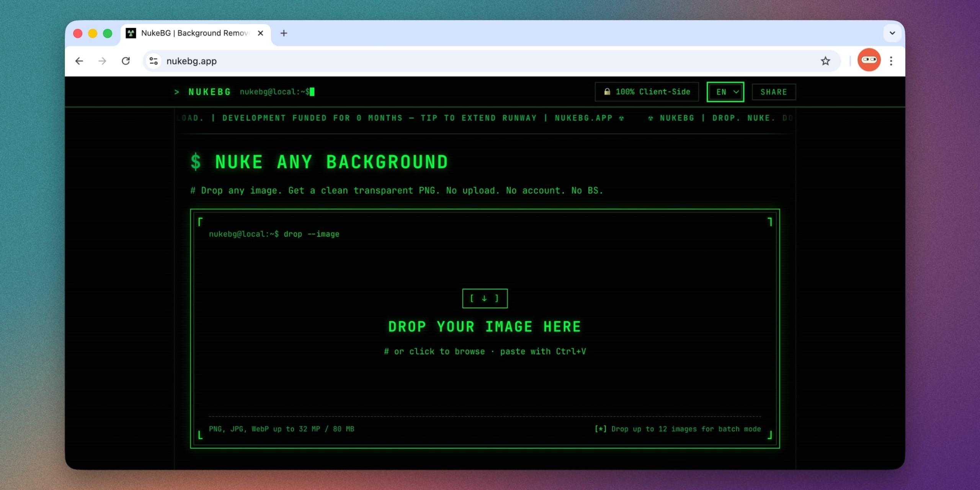This screenshot has height=490, width=980.
Task: Open the EN language dropdown
Action: coord(725,92)
